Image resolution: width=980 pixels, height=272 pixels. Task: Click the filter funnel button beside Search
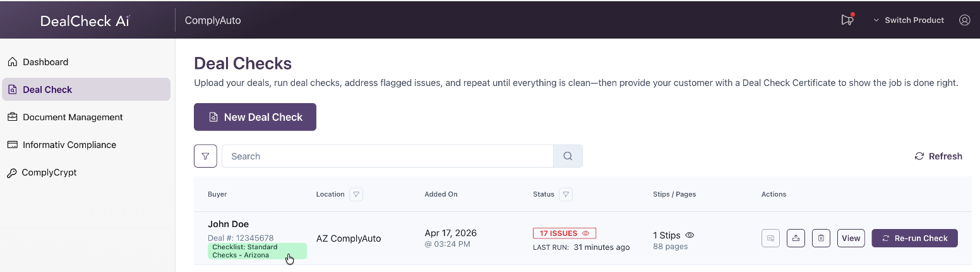click(x=205, y=156)
